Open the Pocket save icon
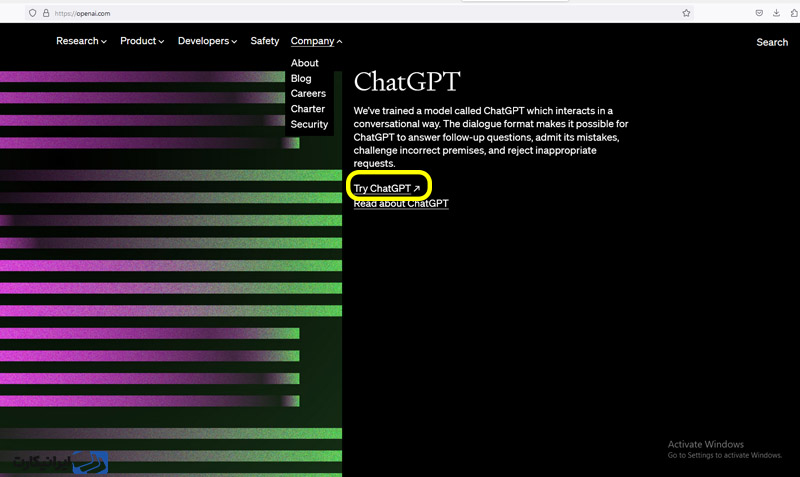This screenshot has width=800, height=477. pos(759,13)
